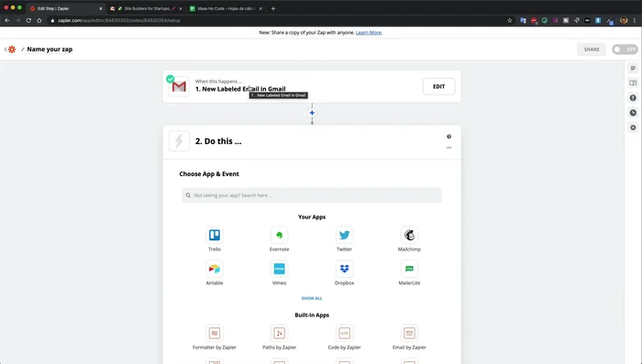Close the Site Builders tab
This screenshot has width=642, height=364.
[181, 8]
